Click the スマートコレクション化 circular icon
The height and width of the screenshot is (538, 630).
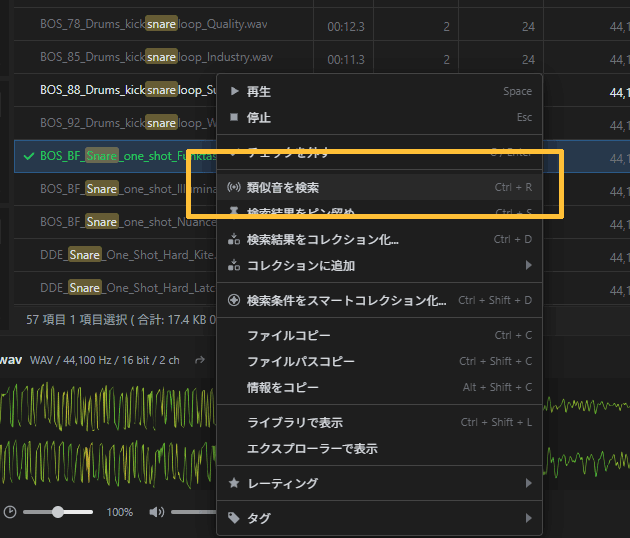tap(234, 300)
